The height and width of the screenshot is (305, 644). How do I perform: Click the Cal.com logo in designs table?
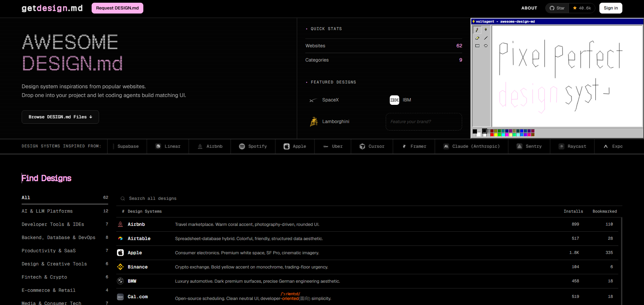tap(120, 297)
